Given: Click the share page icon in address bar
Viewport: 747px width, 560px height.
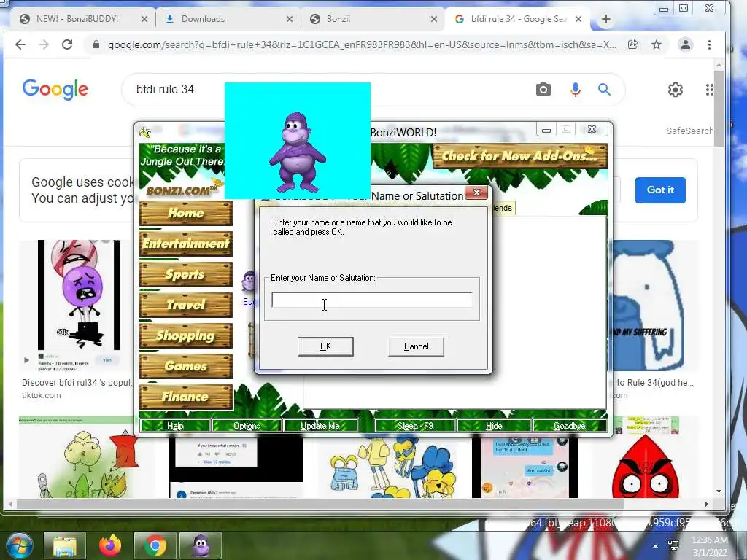Looking at the screenshot, I should [x=632, y=44].
